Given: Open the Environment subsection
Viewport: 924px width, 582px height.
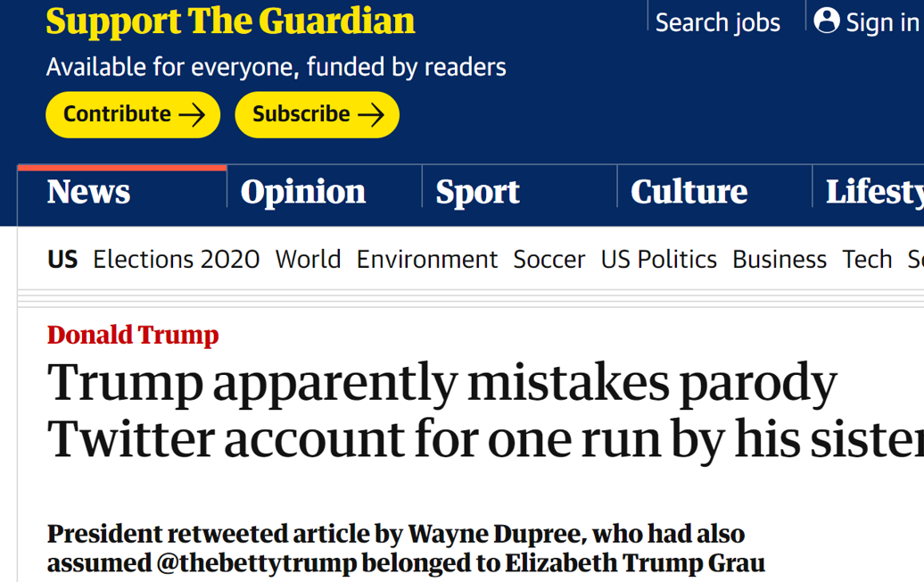Looking at the screenshot, I should tap(426, 260).
